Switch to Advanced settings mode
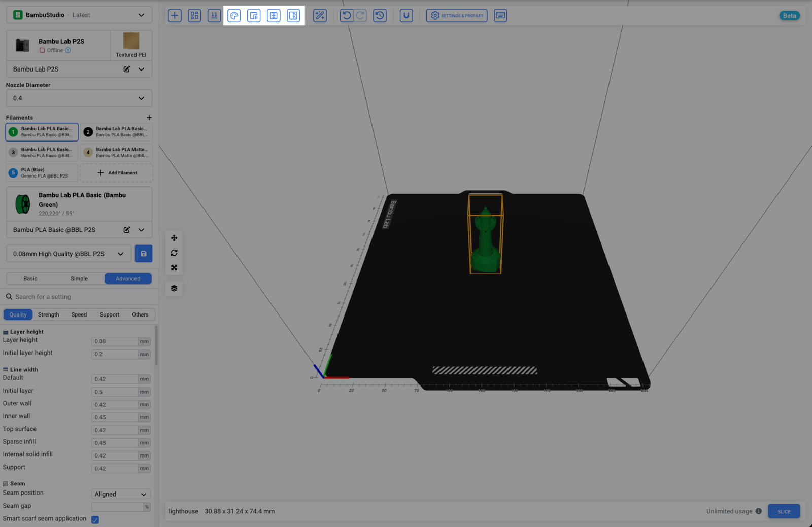This screenshot has height=527, width=812. 128,278
